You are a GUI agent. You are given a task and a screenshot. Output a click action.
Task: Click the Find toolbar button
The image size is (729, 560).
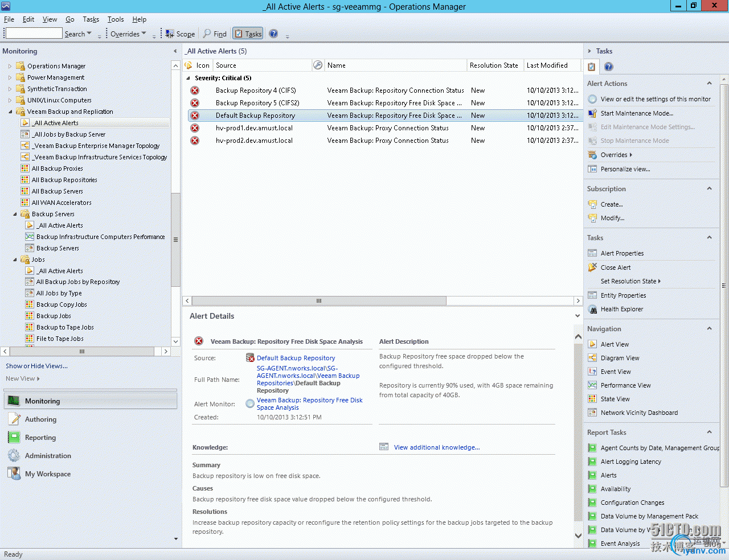click(x=215, y=34)
